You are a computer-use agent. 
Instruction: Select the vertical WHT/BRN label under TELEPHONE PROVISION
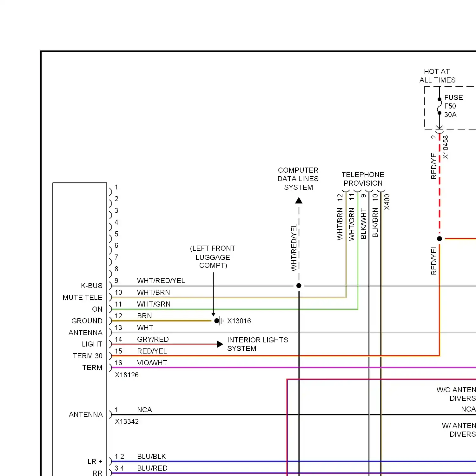tap(340, 224)
